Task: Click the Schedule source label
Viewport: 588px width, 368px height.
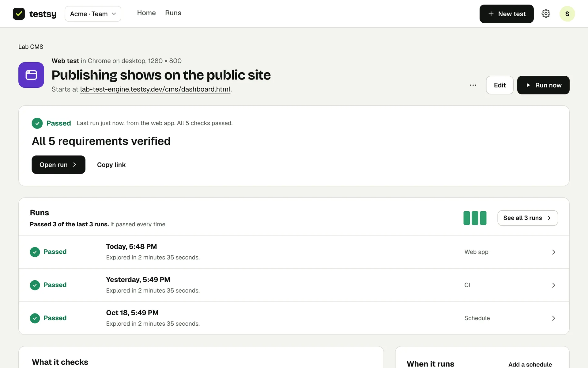Action: pyautogui.click(x=477, y=318)
